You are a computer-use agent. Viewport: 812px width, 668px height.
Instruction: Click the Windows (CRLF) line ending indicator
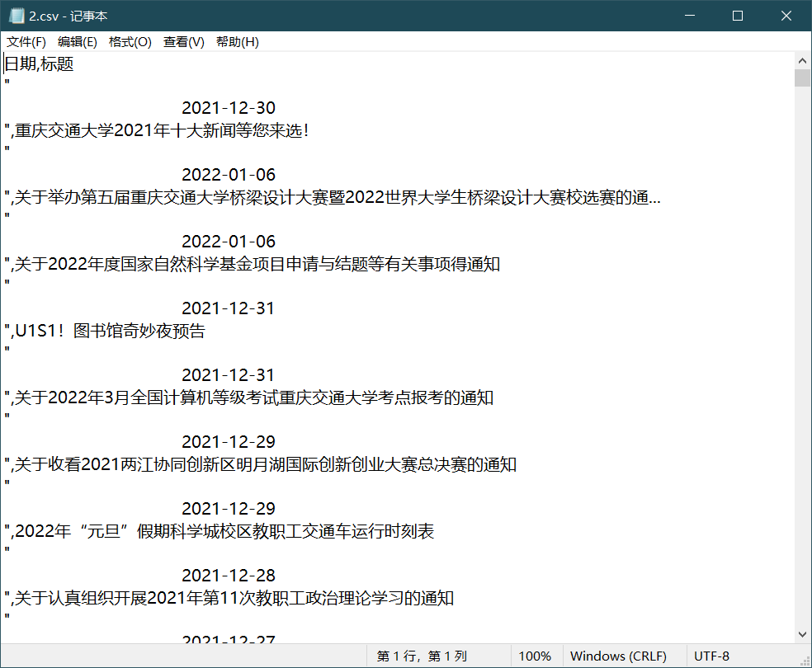tap(618, 656)
